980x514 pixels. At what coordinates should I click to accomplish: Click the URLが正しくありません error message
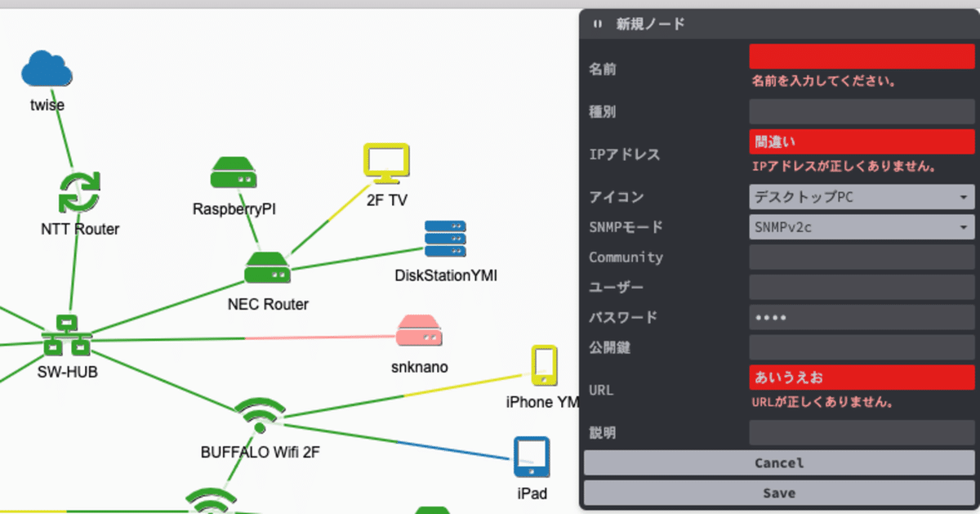(x=822, y=403)
